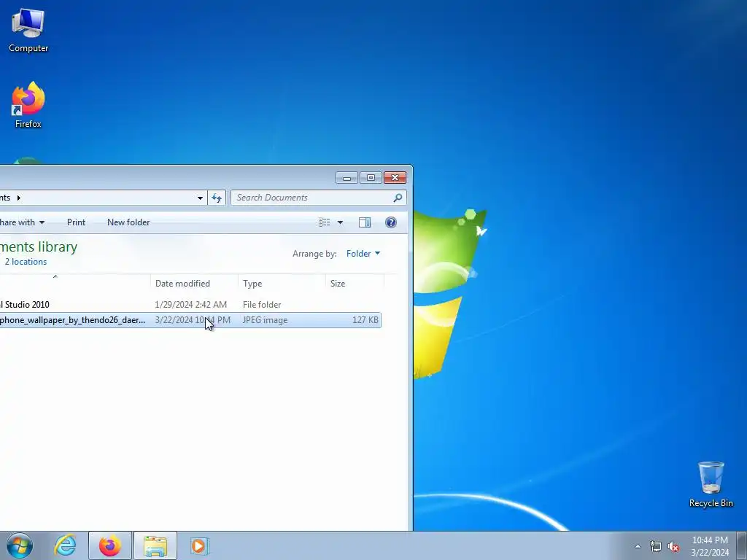
Task: Click the 1/29/2024 2:42 AM date cell
Action: pyautogui.click(x=190, y=305)
